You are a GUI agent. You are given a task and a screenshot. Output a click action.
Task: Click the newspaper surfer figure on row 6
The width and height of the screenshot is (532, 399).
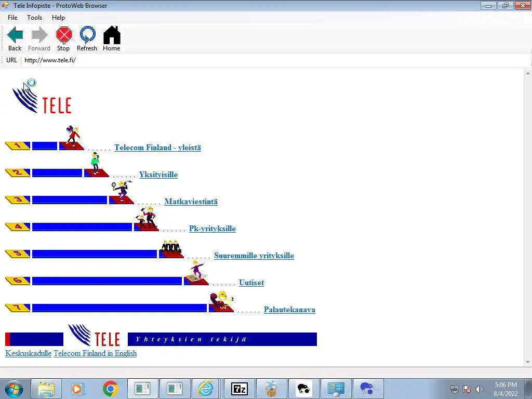click(x=197, y=271)
